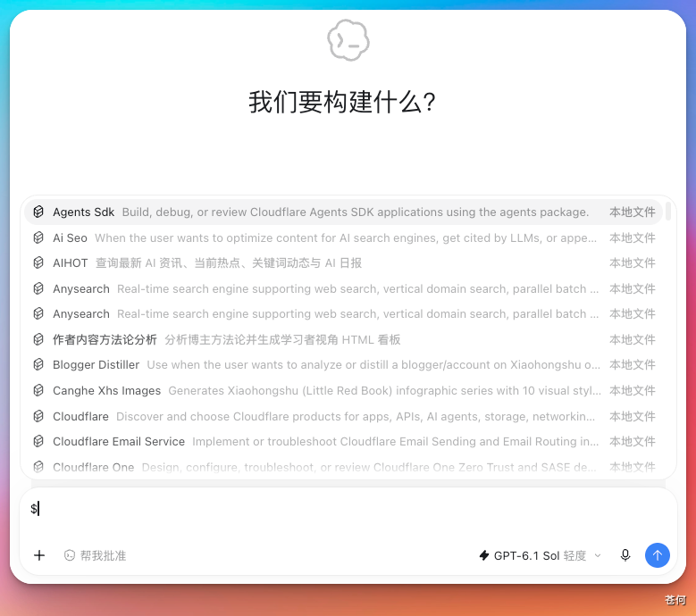Choose the Canghe Xhs Images skill
The height and width of the screenshot is (616, 696).
pos(344,390)
